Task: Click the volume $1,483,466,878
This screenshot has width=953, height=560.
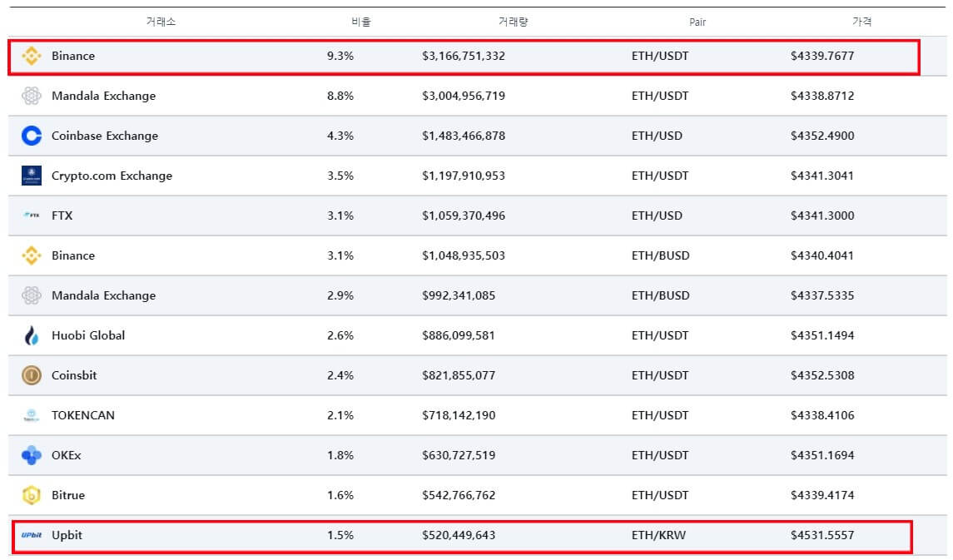Action: 464,136
